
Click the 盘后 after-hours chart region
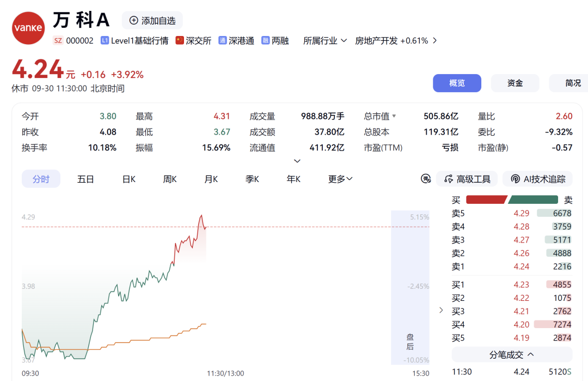click(x=411, y=287)
